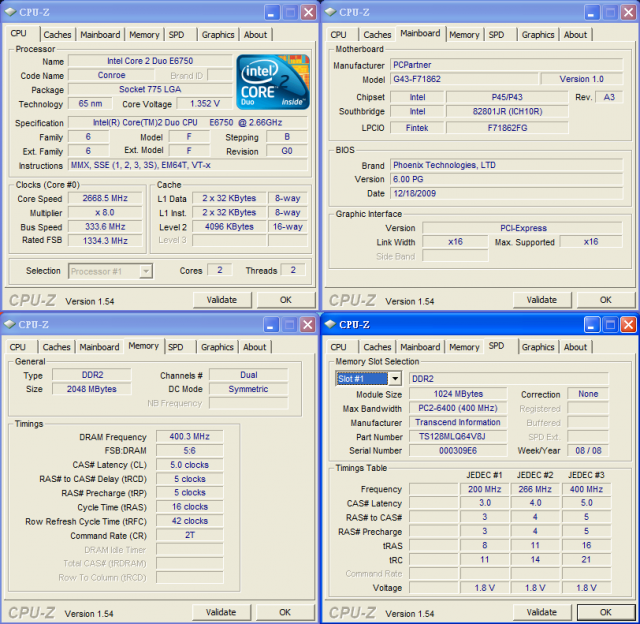Open the Slot #1 memory slot dropdown

(x=395, y=379)
